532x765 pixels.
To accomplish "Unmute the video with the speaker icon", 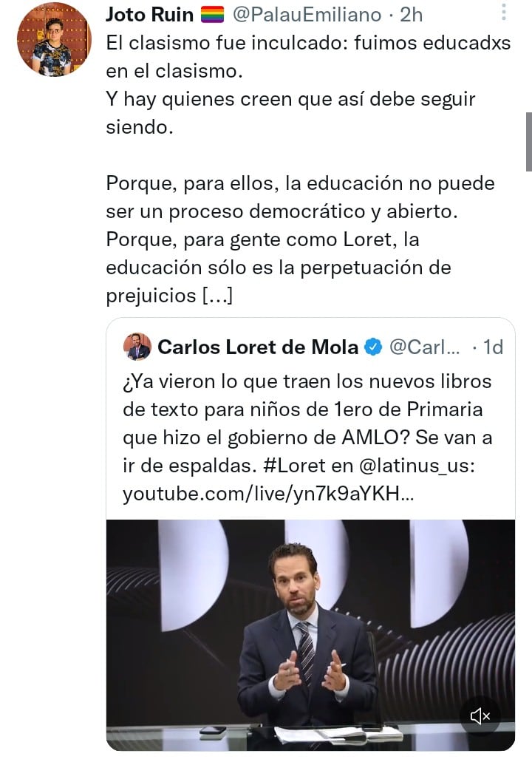I will click(x=480, y=715).
